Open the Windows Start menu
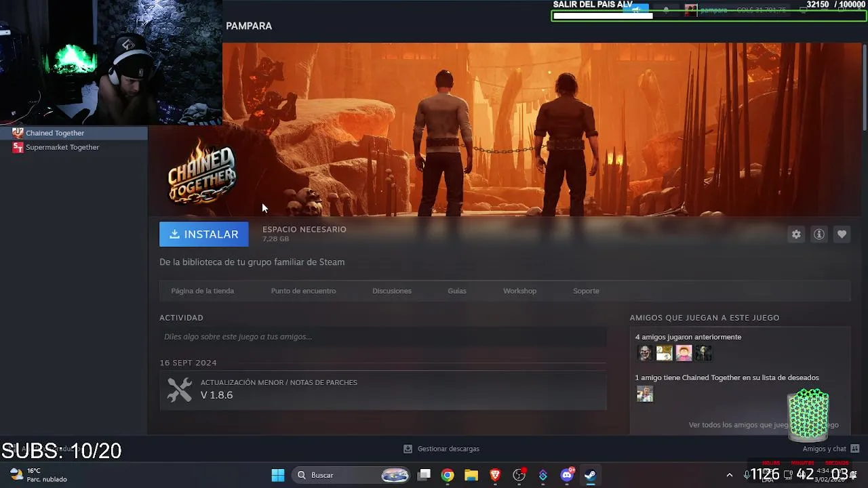868x488 pixels. [278, 475]
